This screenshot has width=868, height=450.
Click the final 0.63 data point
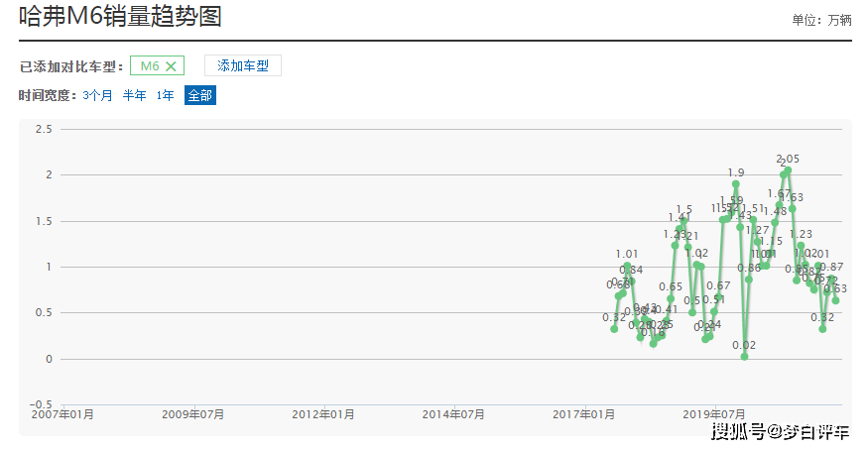(835, 300)
